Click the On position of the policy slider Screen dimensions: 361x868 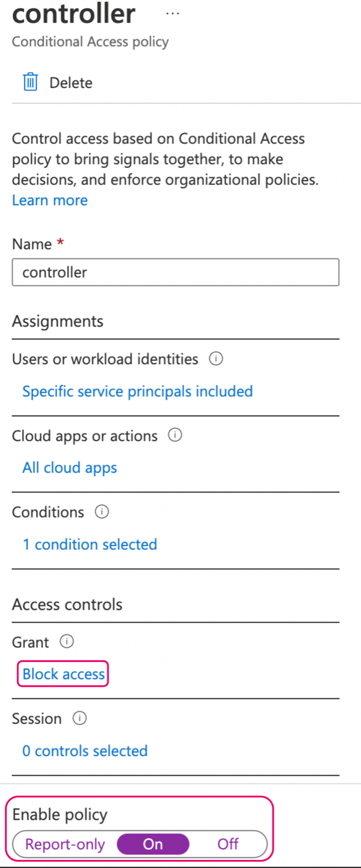click(153, 844)
